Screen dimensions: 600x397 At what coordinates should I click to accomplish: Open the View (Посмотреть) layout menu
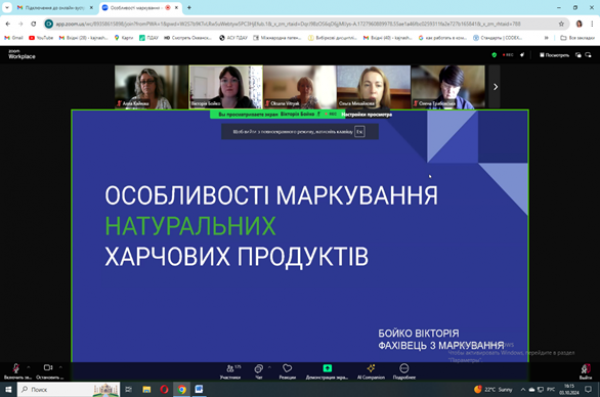(554, 55)
